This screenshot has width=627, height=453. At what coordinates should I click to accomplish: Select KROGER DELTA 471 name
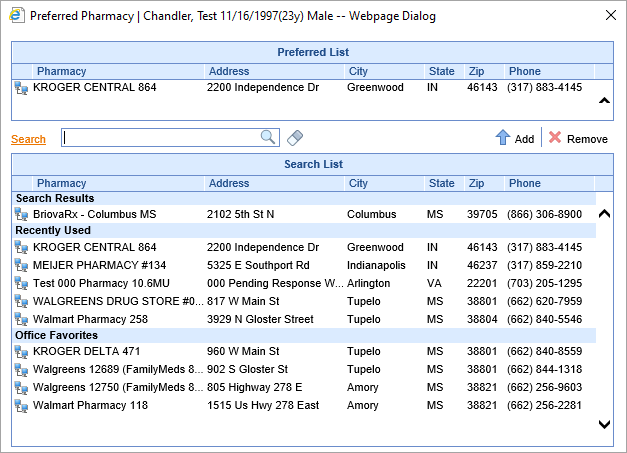point(86,351)
